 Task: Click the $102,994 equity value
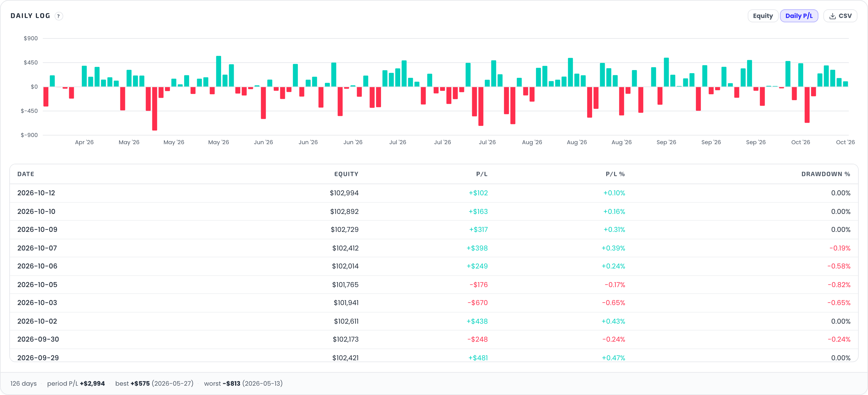point(344,193)
